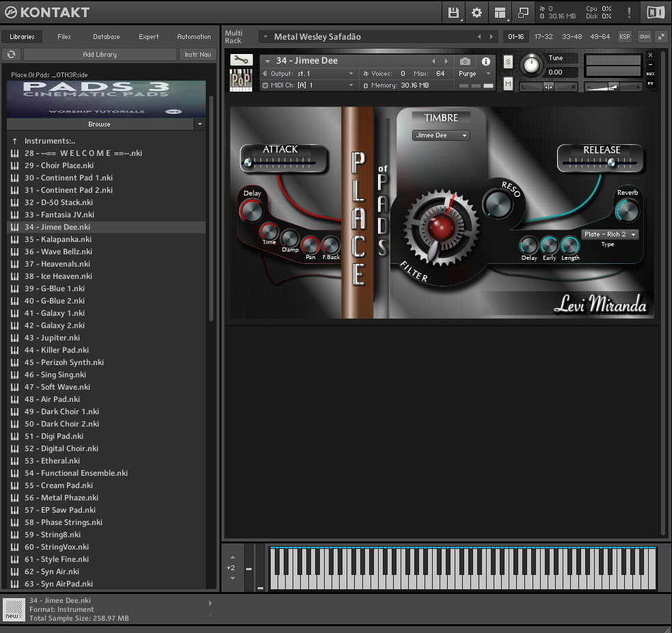Select previous multi rack preset arrow

479,37
